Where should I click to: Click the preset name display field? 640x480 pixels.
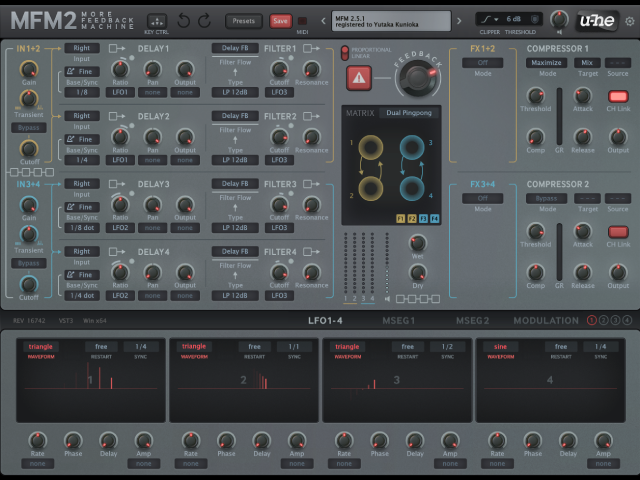(x=391, y=21)
